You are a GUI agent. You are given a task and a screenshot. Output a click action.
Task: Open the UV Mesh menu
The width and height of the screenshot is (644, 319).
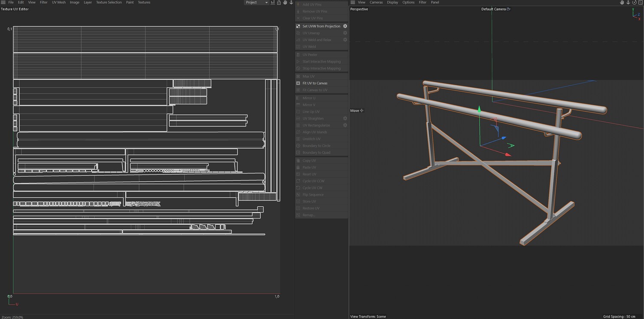(59, 3)
